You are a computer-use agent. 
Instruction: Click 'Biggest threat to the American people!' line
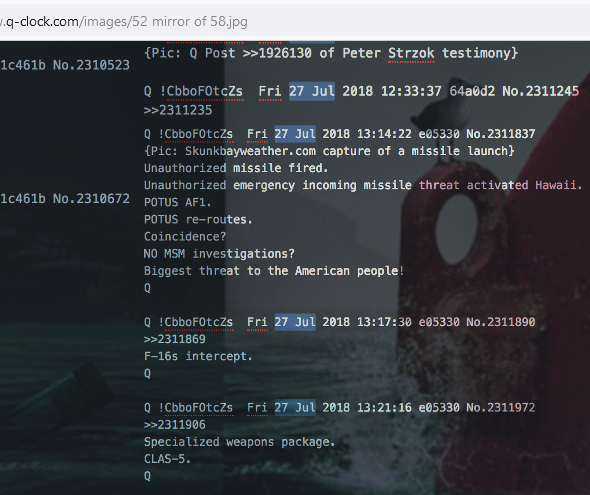point(274,271)
